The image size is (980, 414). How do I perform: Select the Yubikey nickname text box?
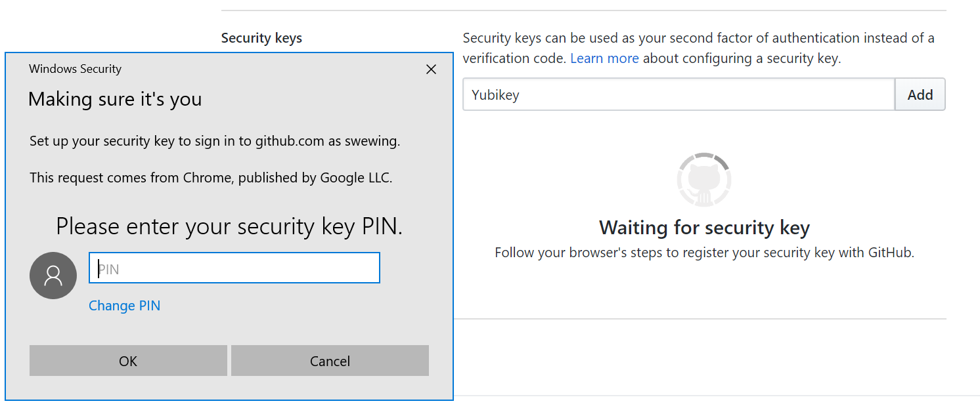[x=678, y=94]
